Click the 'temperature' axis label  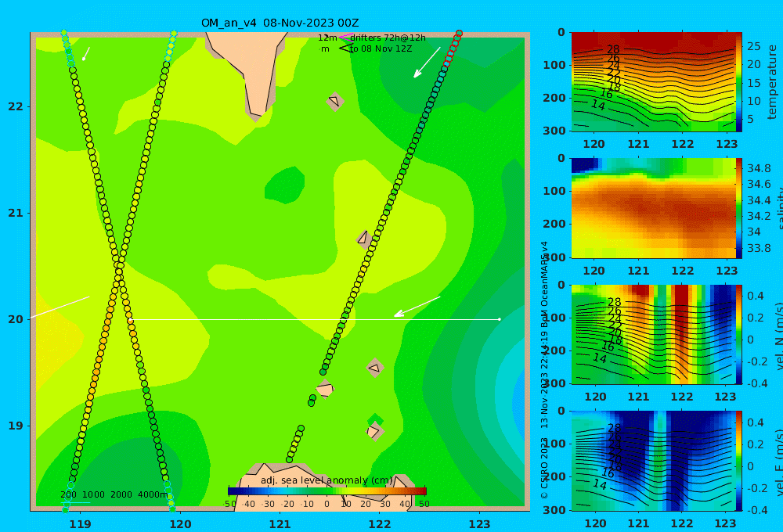point(772,82)
